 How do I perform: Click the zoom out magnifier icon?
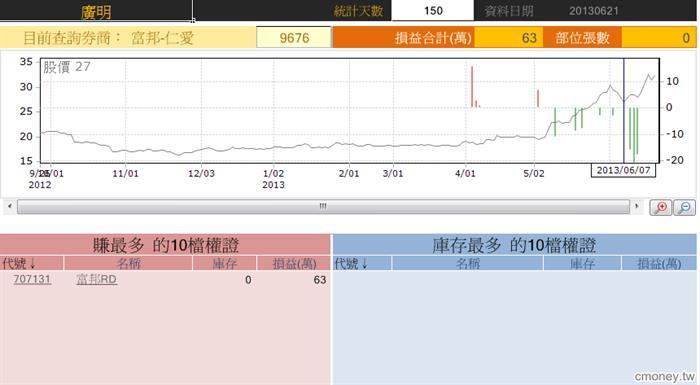point(684,207)
